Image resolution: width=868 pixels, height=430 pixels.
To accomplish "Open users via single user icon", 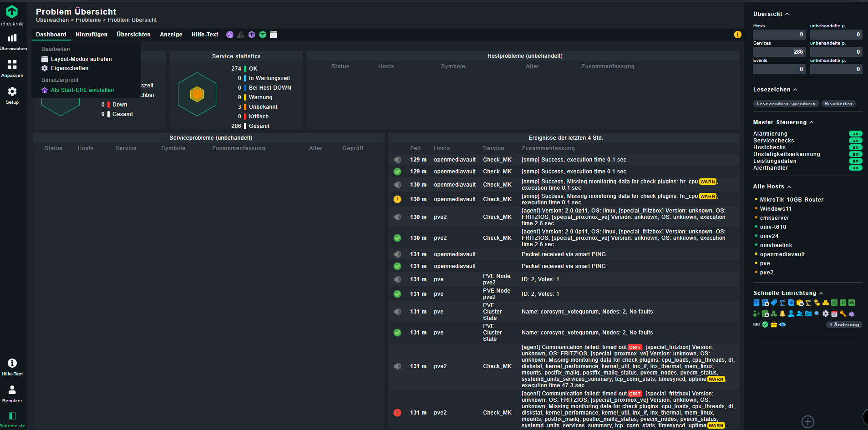I will coord(791,314).
